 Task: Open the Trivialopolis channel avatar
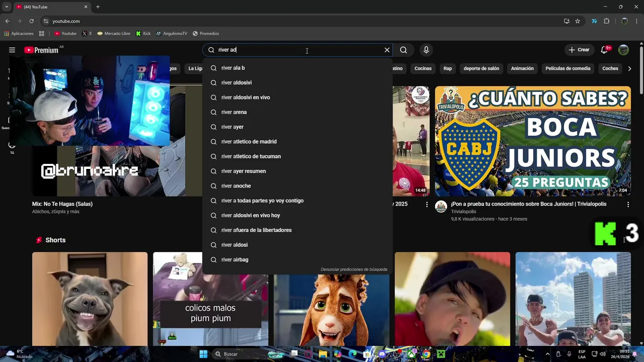[x=441, y=207]
